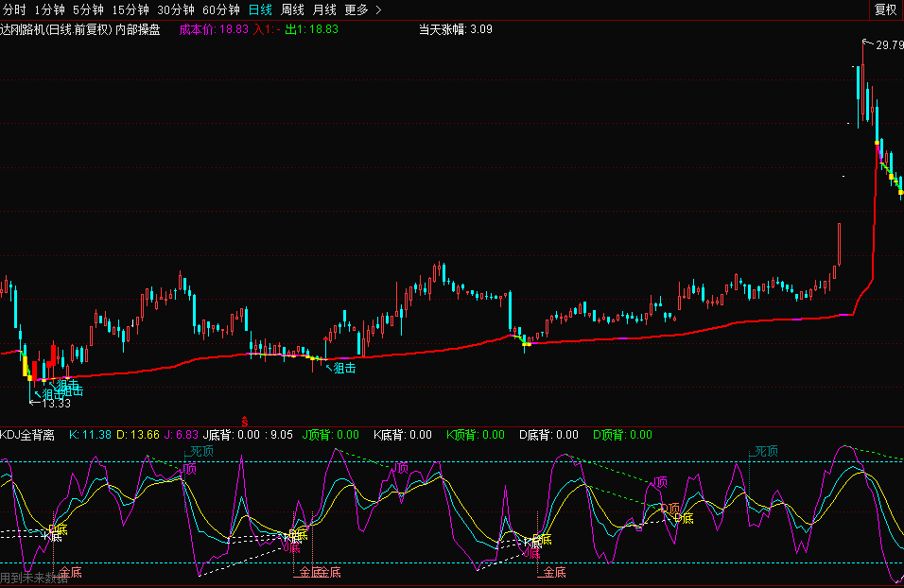
Task: Click the D顶背: 0.00 readout
Action: click(x=622, y=435)
